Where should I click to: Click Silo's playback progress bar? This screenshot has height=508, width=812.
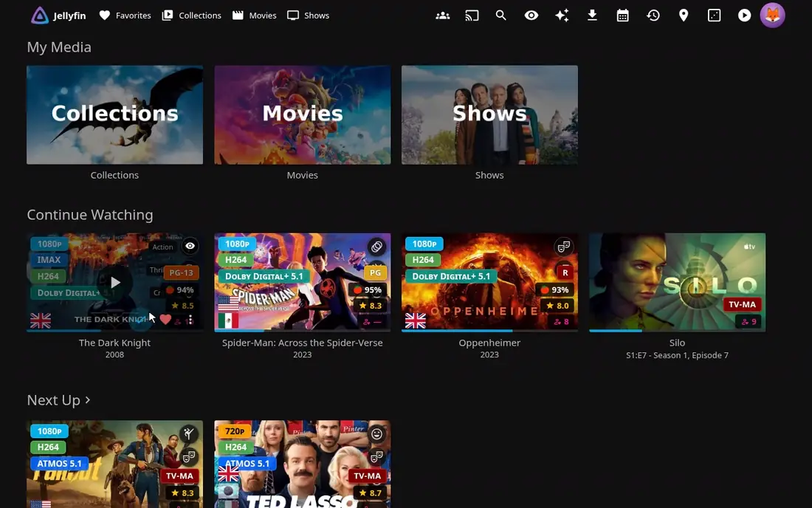pyautogui.click(x=677, y=330)
